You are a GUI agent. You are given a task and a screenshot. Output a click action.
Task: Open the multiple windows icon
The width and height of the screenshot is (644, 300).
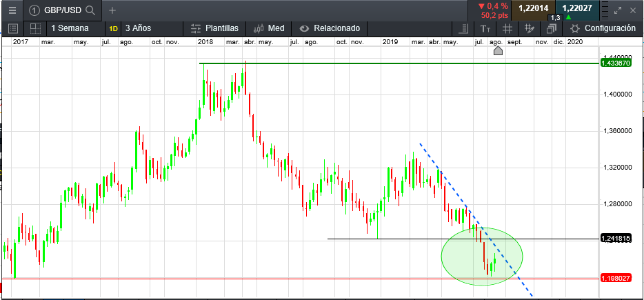551,28
